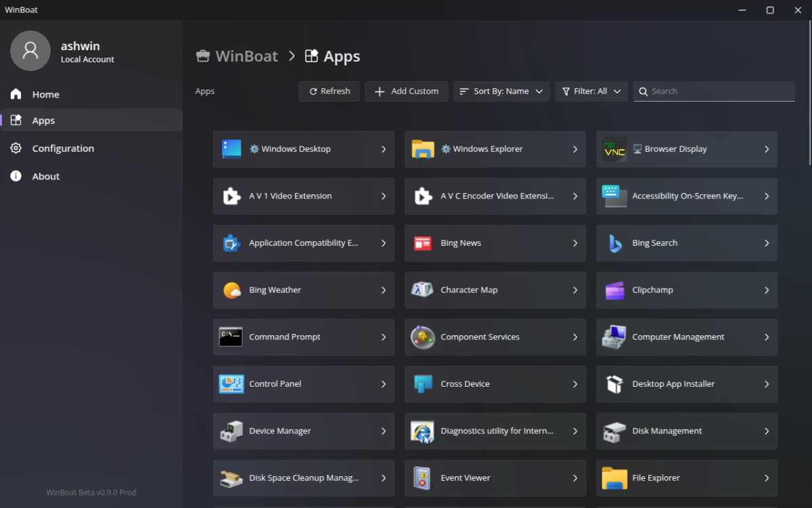Open the Filter: All dropdown
This screenshot has width=812, height=508.
(x=591, y=91)
